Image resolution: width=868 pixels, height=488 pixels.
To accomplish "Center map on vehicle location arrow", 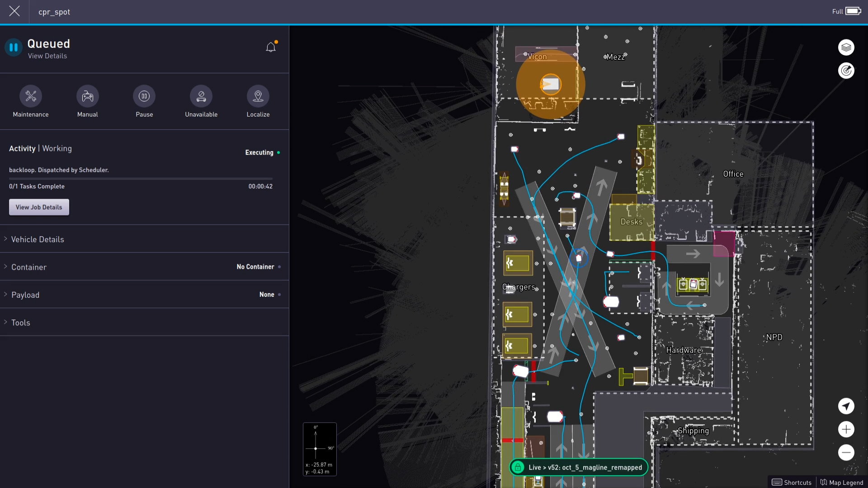I will coord(846,406).
